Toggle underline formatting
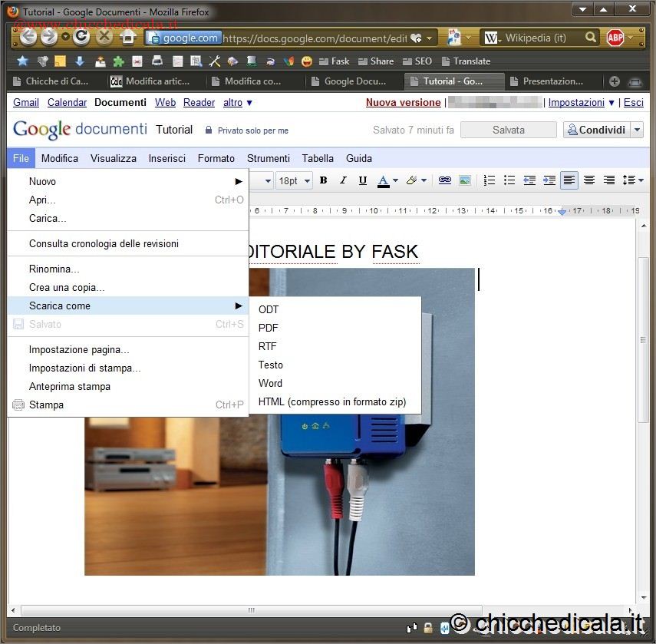The image size is (656, 644). tap(363, 180)
